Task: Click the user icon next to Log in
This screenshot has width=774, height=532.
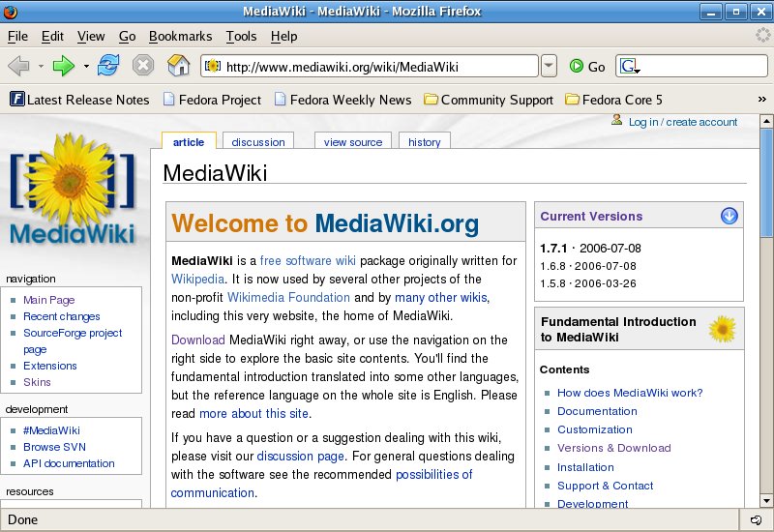Action: (616, 120)
